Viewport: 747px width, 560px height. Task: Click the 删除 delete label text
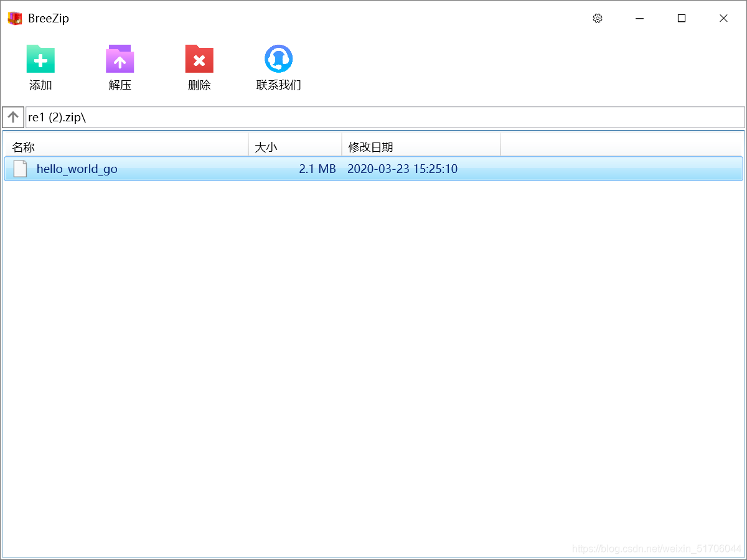tap(199, 85)
